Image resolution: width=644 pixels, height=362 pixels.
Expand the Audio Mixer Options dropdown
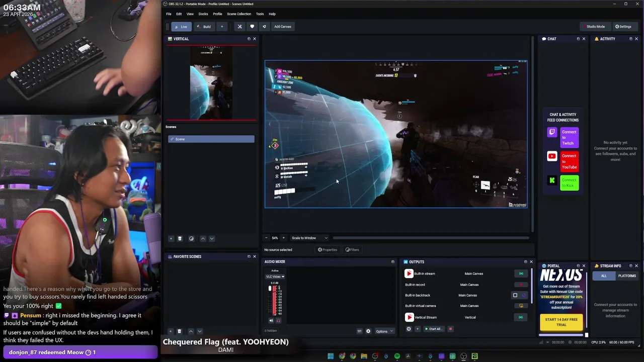coord(384,331)
